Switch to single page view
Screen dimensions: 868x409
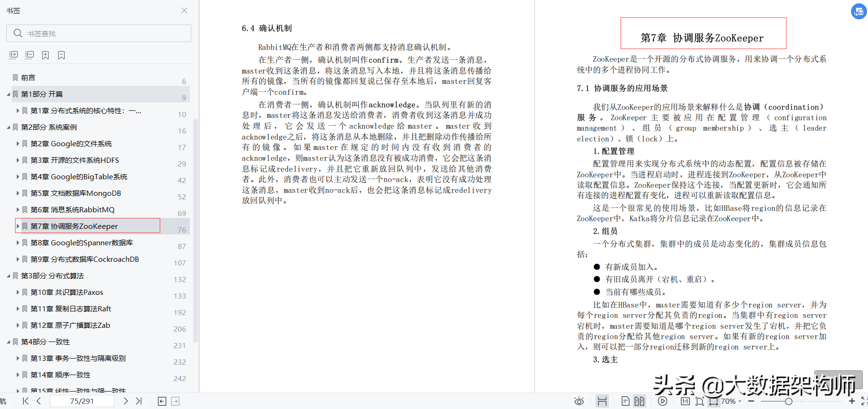point(625,401)
